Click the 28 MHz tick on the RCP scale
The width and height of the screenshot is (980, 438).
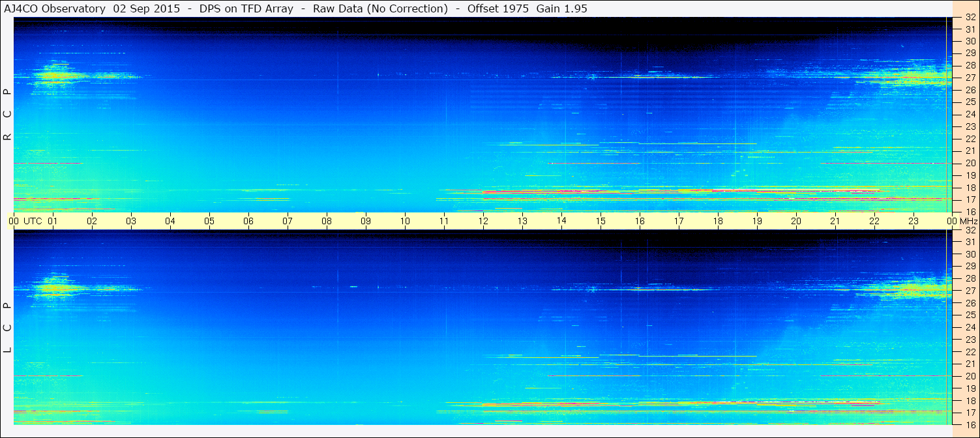[x=970, y=66]
